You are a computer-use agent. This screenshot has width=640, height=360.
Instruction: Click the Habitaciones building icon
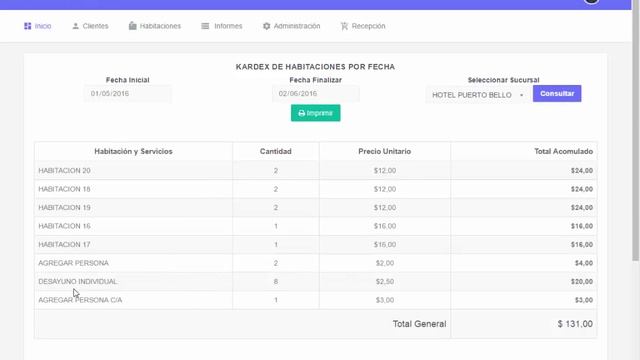(132, 26)
